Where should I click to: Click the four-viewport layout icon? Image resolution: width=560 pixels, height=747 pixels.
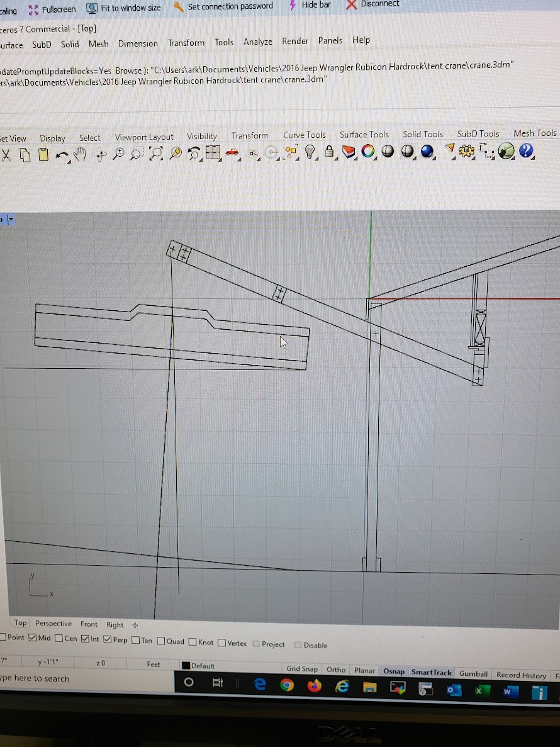213,153
